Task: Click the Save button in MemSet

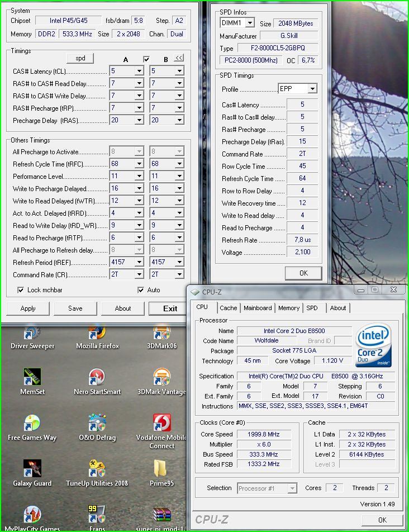Action: tap(75, 308)
